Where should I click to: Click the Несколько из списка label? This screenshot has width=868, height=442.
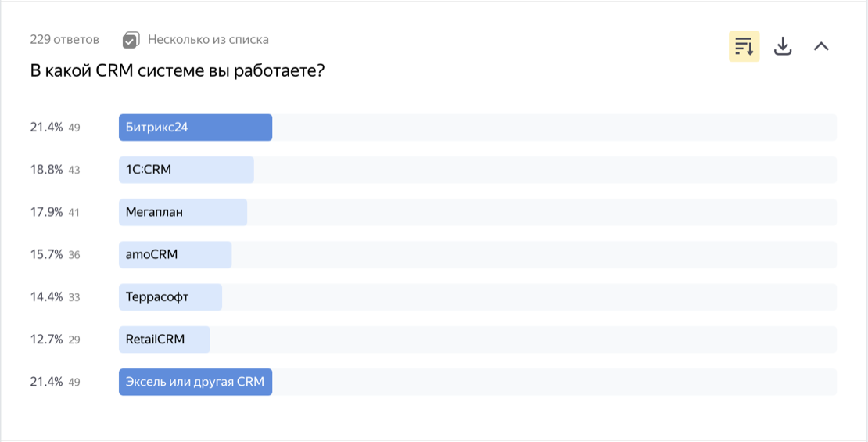click(x=208, y=40)
